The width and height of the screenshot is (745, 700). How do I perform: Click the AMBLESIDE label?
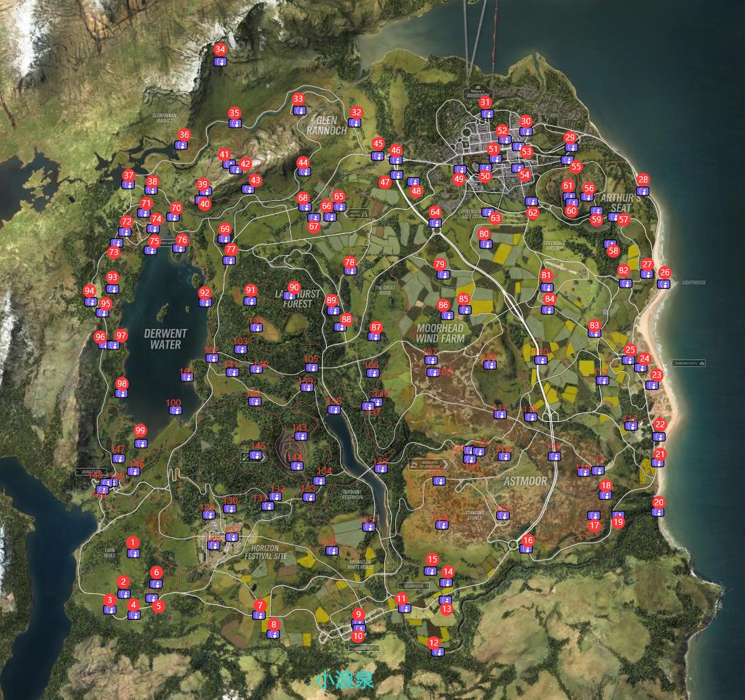coord(92,472)
